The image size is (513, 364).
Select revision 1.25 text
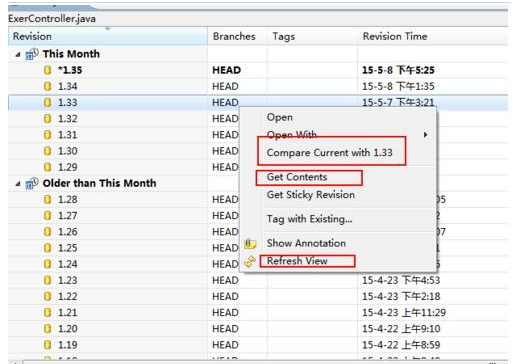[68, 248]
